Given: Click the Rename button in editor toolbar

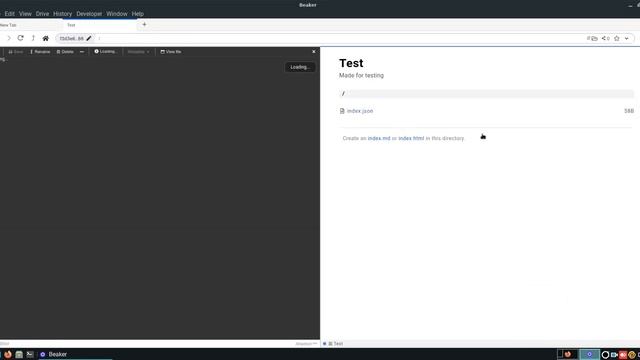Looking at the screenshot, I should [x=40, y=52].
